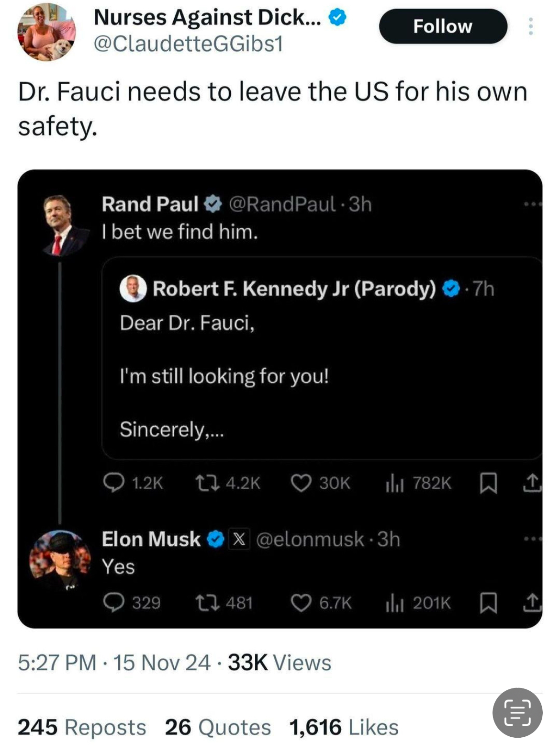
Task: Expand the more menu on Rand Paul's tweet
Action: [532, 204]
